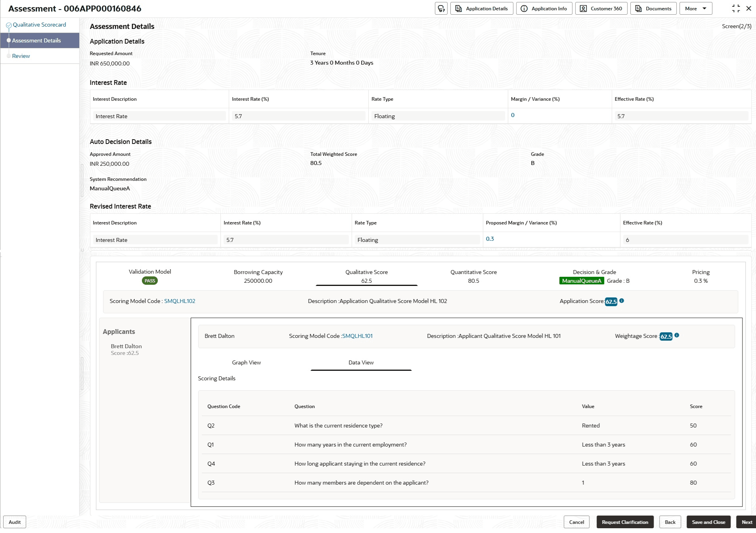Click the ManualQueueA decision badge

pyautogui.click(x=582, y=281)
